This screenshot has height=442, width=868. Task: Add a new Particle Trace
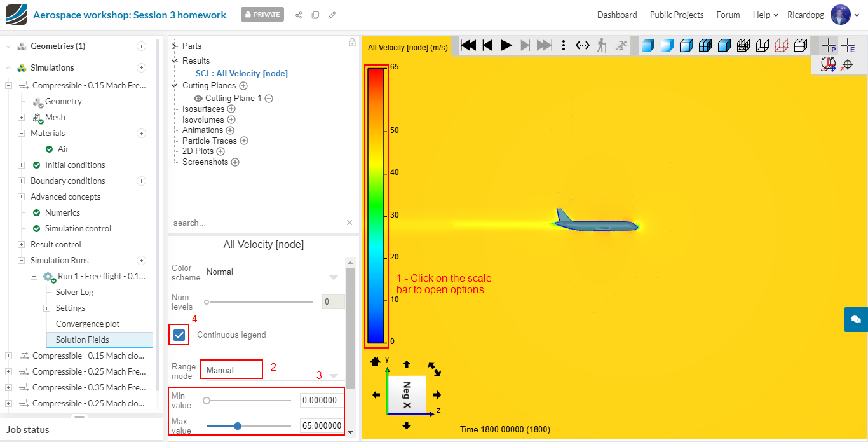click(243, 141)
